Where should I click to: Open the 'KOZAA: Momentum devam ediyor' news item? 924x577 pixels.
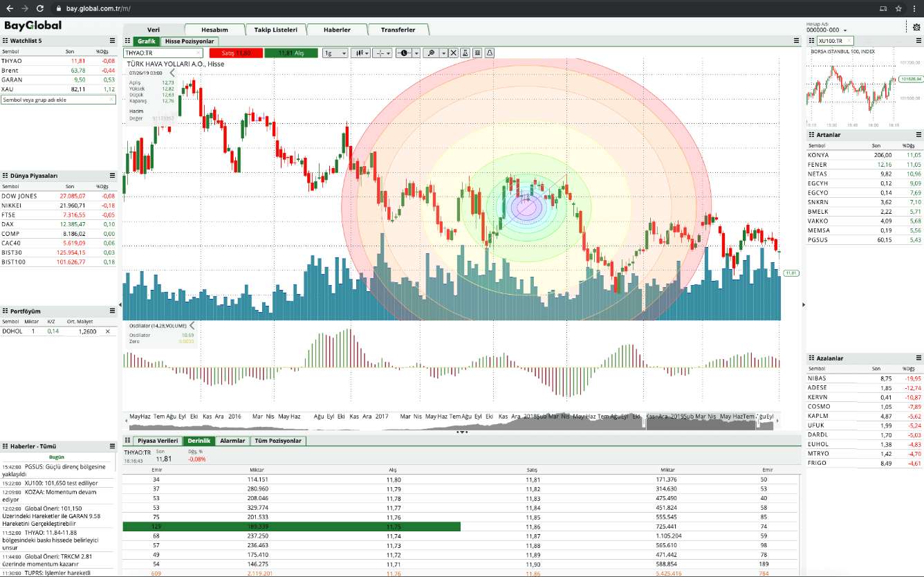click(58, 495)
